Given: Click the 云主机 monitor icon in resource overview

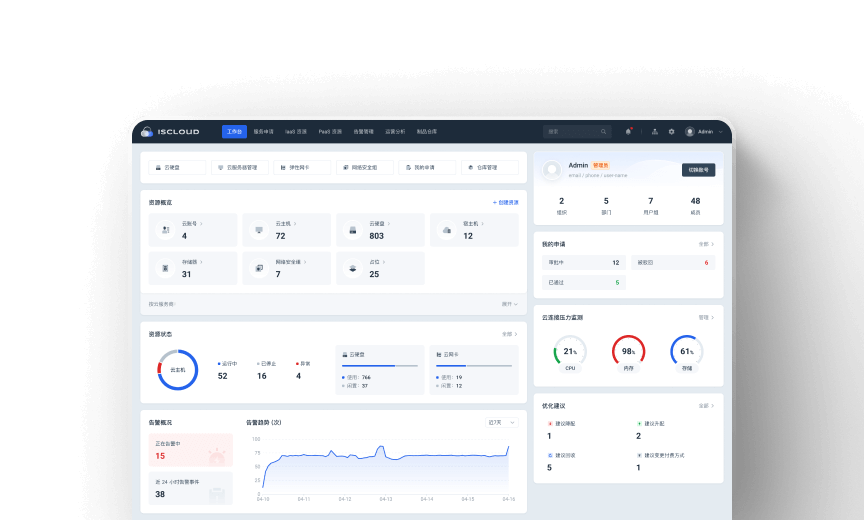Looking at the screenshot, I should 258,231.
